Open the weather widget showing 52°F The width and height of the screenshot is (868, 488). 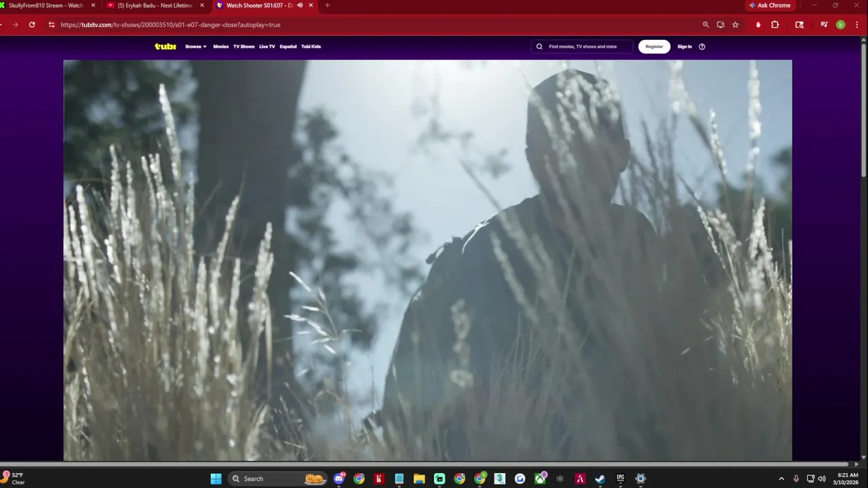coord(14,479)
